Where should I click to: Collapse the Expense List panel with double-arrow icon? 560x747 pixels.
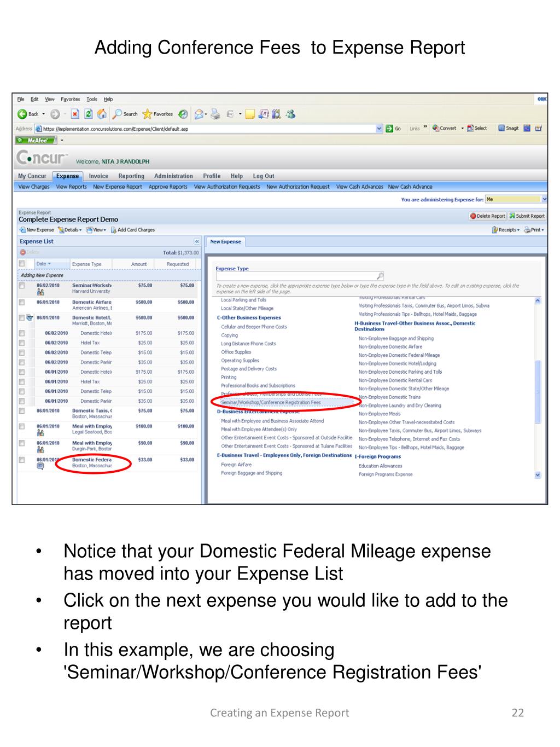[x=197, y=241]
